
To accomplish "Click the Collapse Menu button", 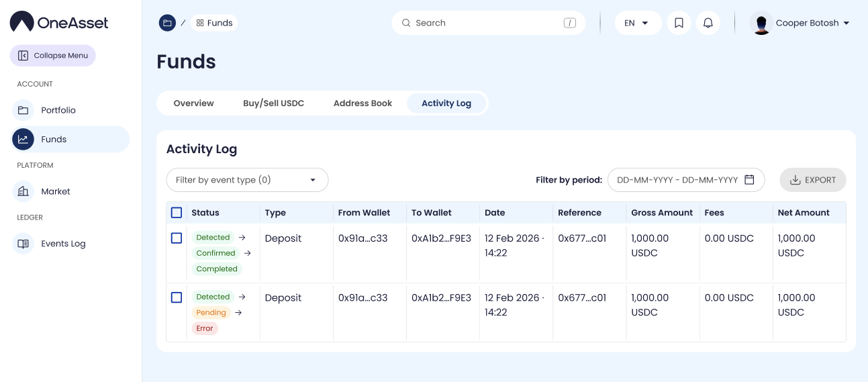I will click(53, 56).
